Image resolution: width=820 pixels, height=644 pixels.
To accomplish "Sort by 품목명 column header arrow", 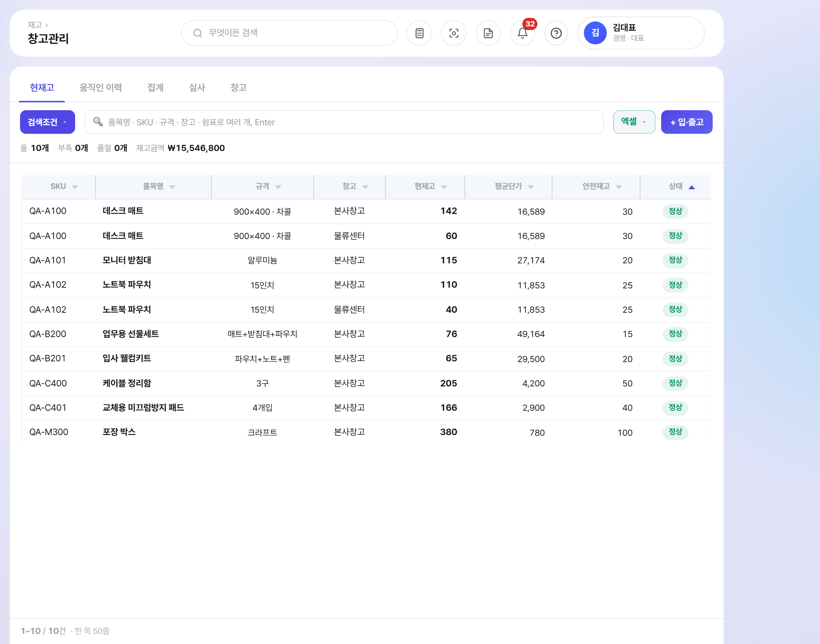I will (x=172, y=187).
